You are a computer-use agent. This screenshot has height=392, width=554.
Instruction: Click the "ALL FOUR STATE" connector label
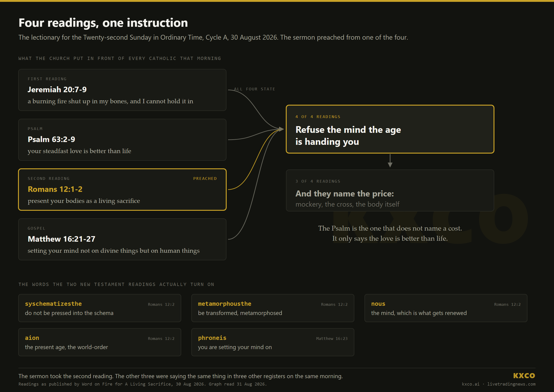(254, 89)
